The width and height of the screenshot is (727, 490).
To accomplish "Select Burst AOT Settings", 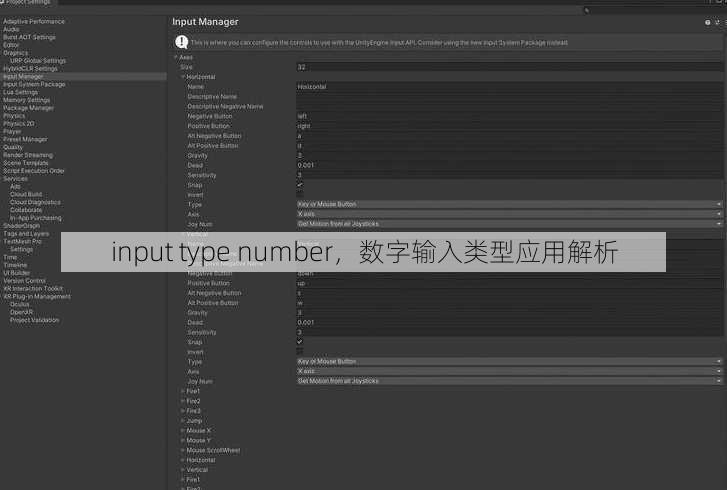I will [x=29, y=37].
